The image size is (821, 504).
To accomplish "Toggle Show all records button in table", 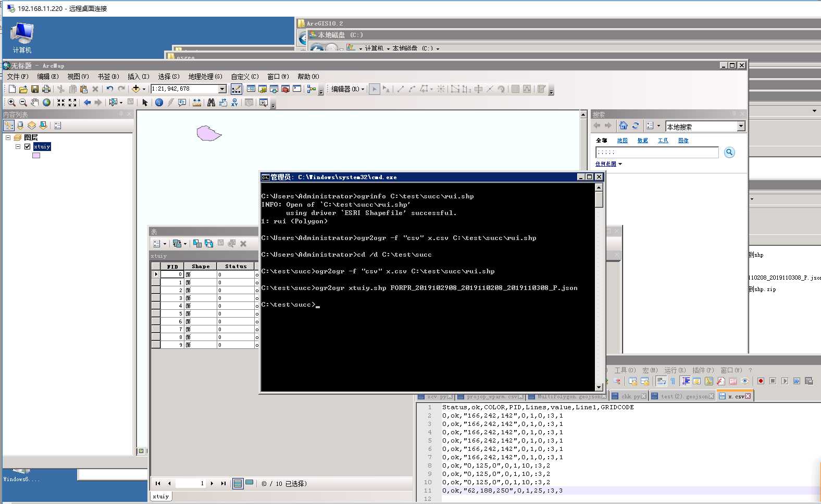I will point(238,483).
